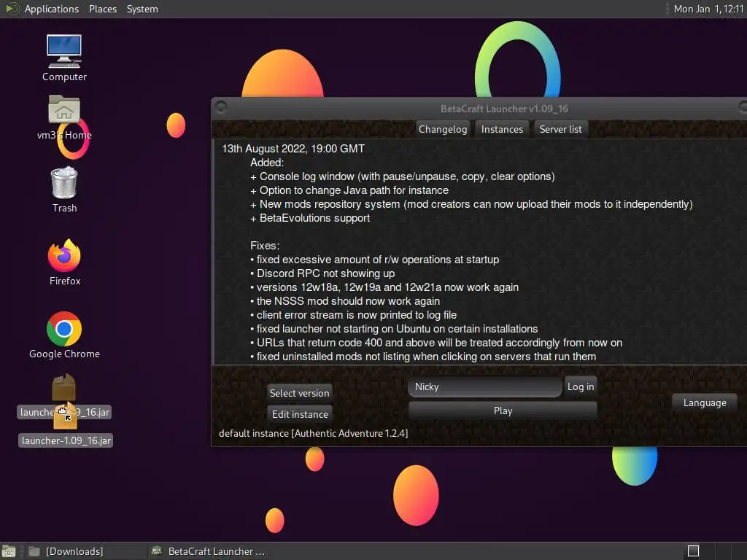Click the Log in button
The height and width of the screenshot is (560, 747).
click(580, 386)
